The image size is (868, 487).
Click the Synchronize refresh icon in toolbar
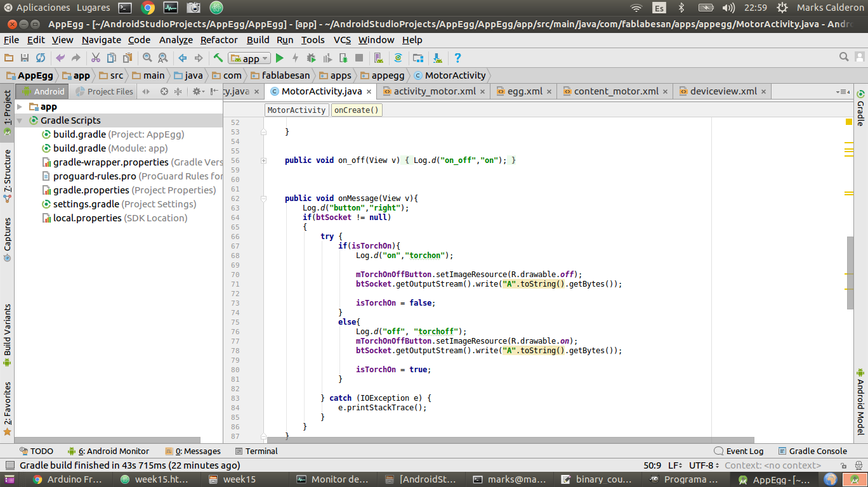pyautogui.click(x=41, y=58)
